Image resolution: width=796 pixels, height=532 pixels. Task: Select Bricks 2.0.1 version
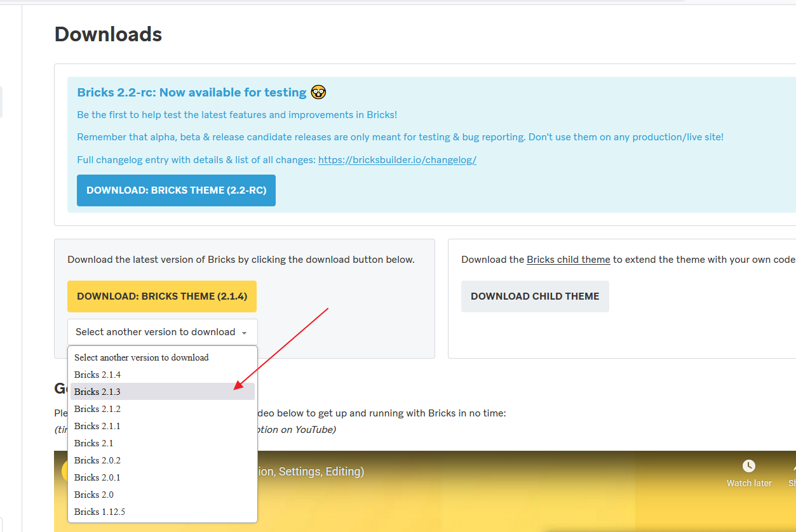pos(97,477)
